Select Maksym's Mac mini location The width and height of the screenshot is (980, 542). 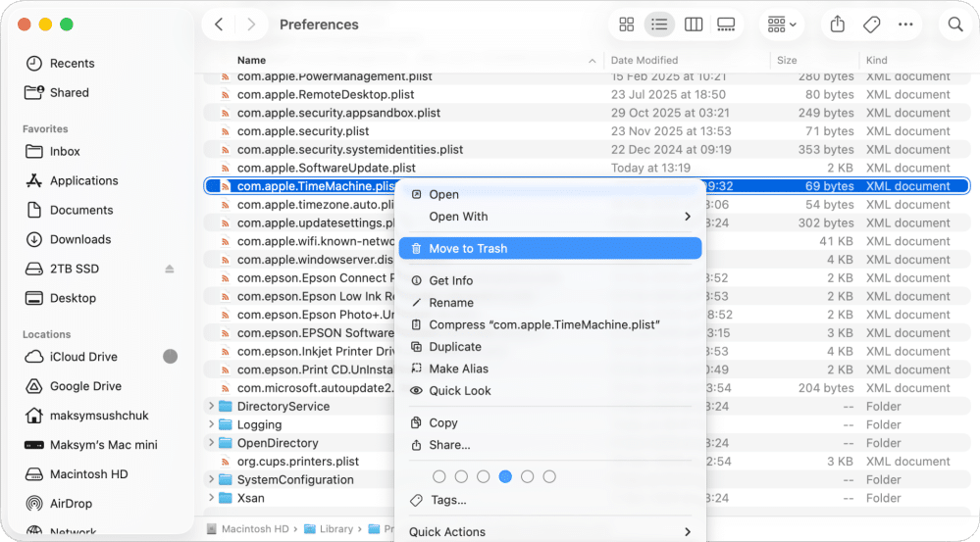click(x=90, y=445)
